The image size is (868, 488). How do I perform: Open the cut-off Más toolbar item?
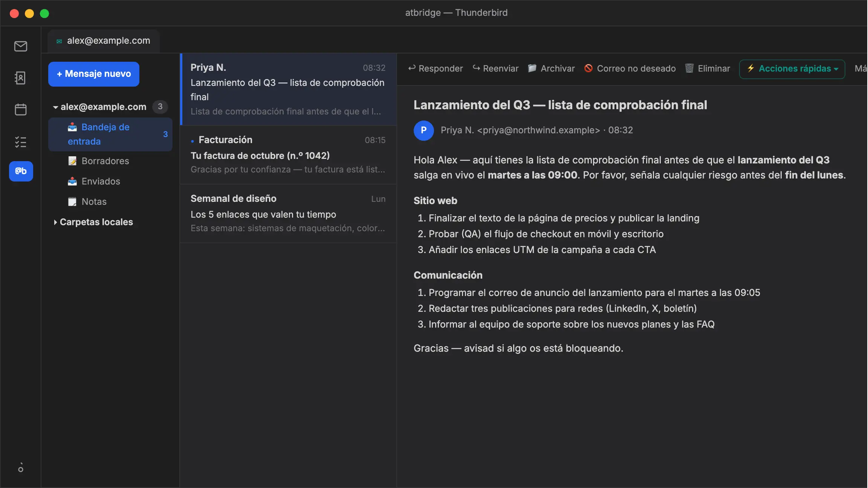point(860,69)
